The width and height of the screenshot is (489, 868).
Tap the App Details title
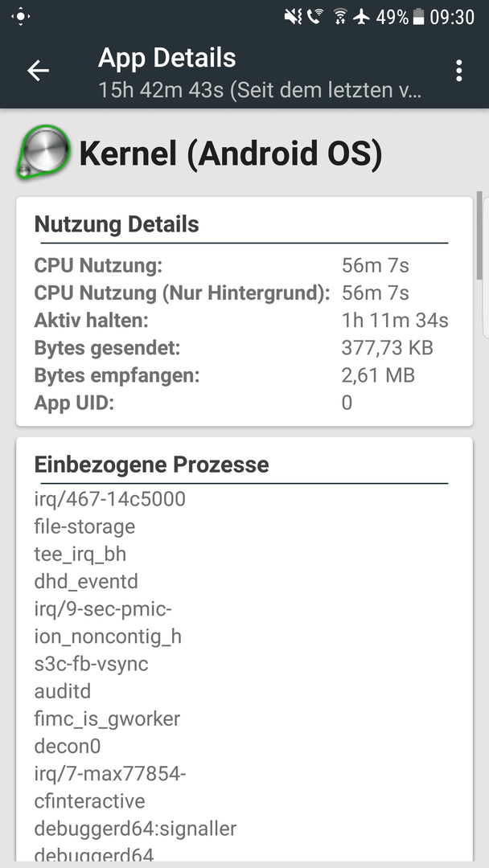[x=167, y=58]
